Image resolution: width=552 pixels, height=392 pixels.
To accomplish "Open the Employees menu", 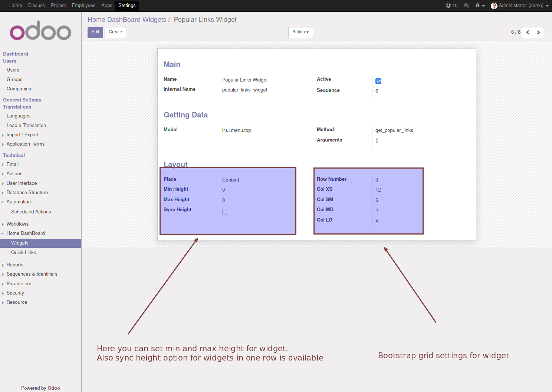I will [83, 6].
